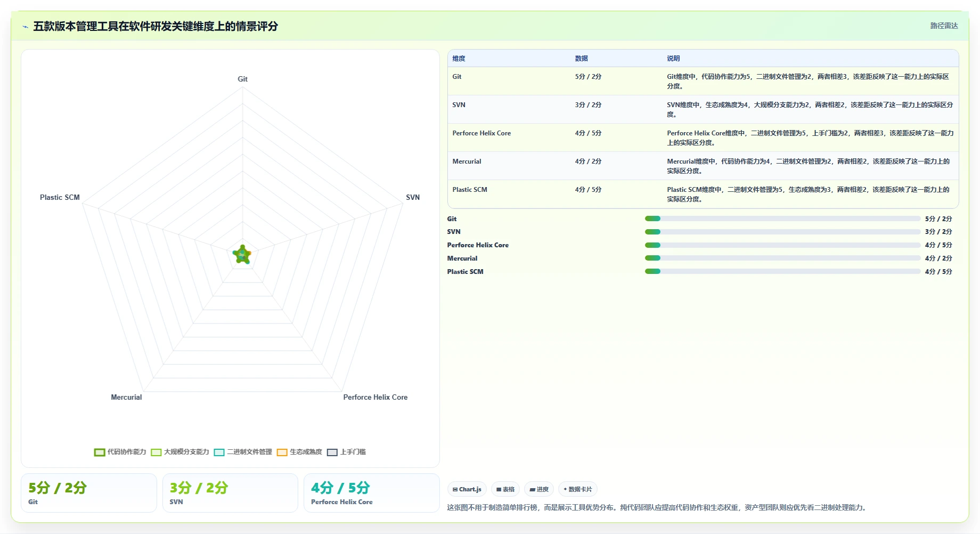Toggle the 生态成熟度 legend item
The width and height of the screenshot is (980, 534).
[299, 452]
